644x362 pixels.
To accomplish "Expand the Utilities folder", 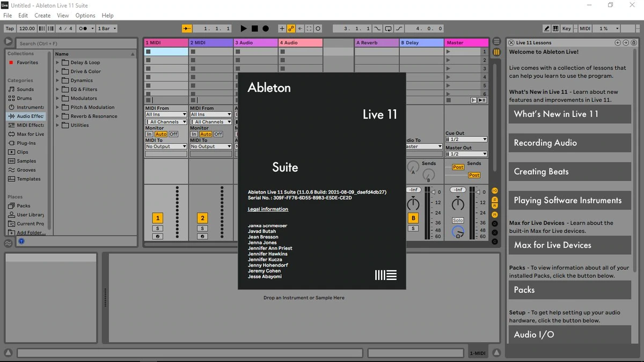I will [57, 125].
